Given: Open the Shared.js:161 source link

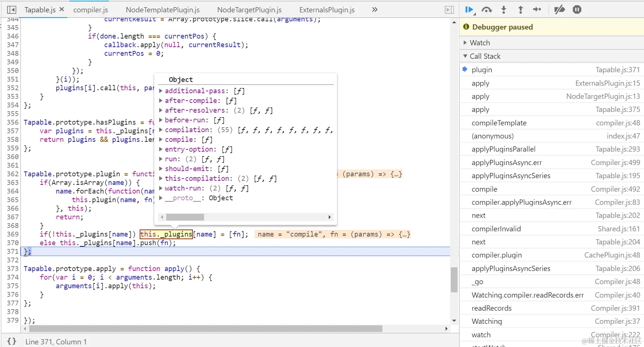Looking at the screenshot, I should pyautogui.click(x=619, y=229).
